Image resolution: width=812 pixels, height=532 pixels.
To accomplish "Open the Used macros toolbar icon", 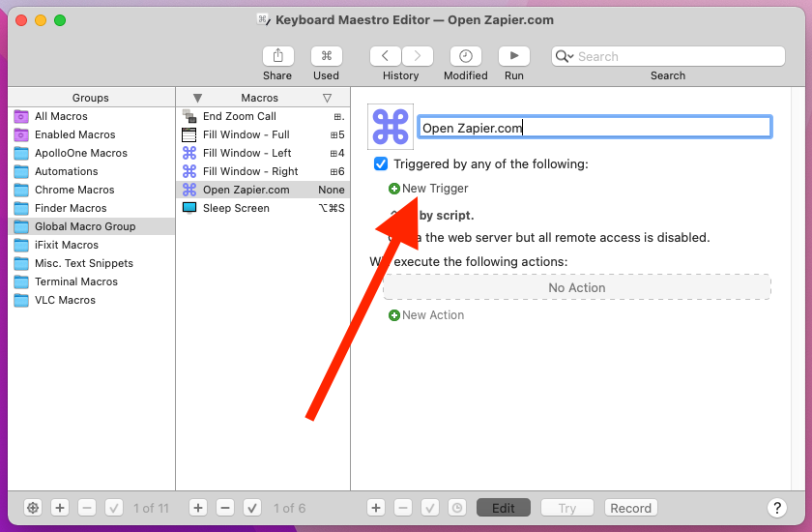I will 327,56.
